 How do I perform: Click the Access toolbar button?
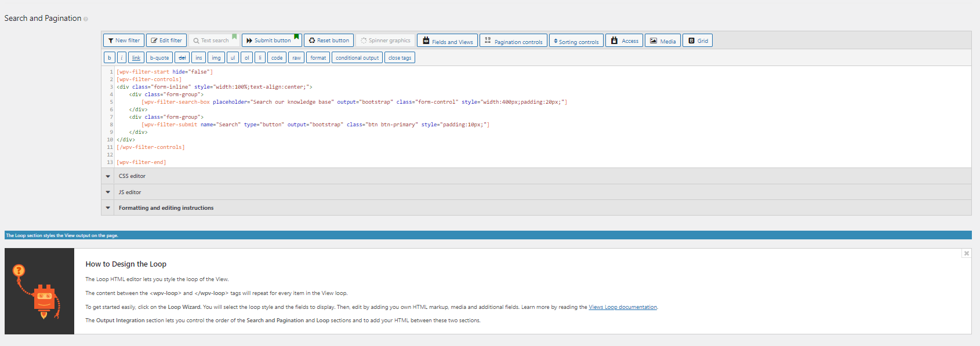pos(624,41)
